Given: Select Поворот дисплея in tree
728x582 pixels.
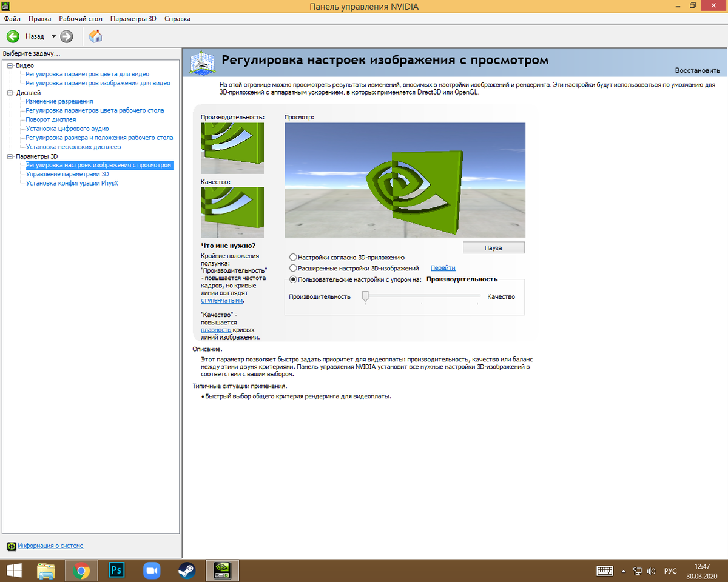Looking at the screenshot, I should tap(51, 119).
